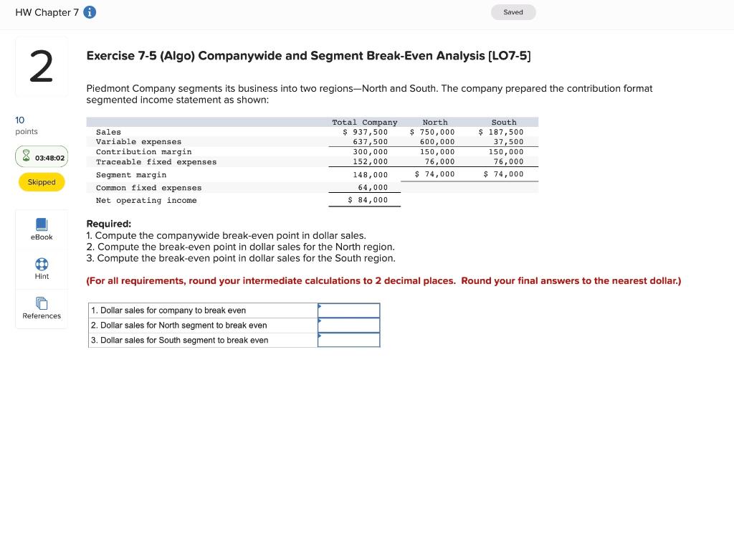Expand the South segment answer field marker
Screen dimensions: 734x560
pos(320,336)
